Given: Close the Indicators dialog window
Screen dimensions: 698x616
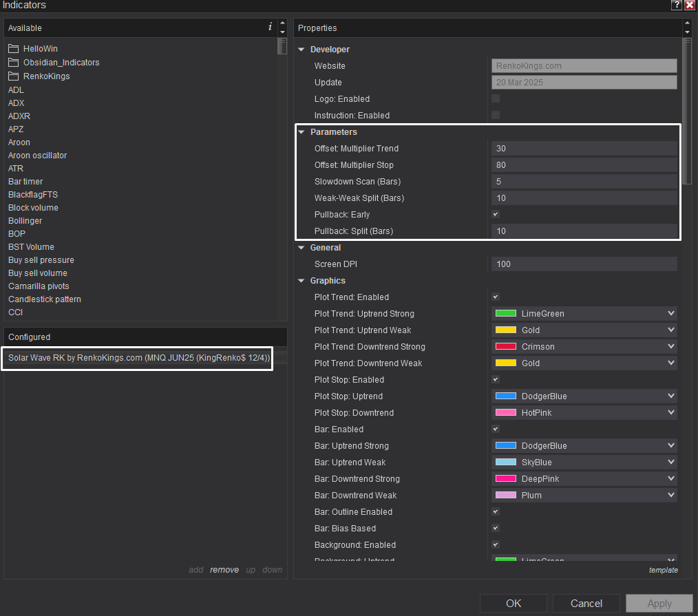Looking at the screenshot, I should [690, 5].
